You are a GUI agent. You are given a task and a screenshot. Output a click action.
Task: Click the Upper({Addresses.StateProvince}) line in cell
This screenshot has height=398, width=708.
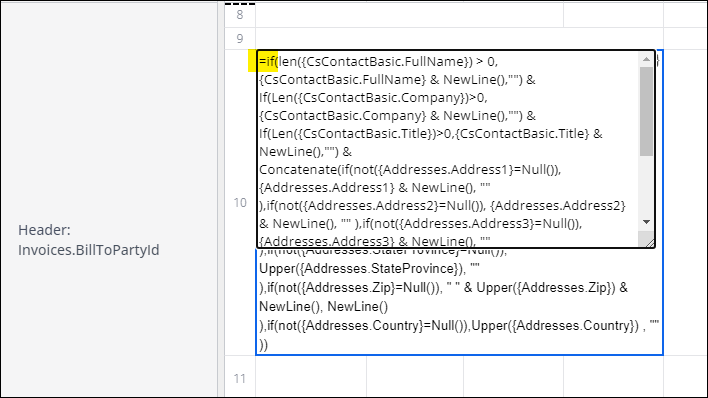point(369,269)
